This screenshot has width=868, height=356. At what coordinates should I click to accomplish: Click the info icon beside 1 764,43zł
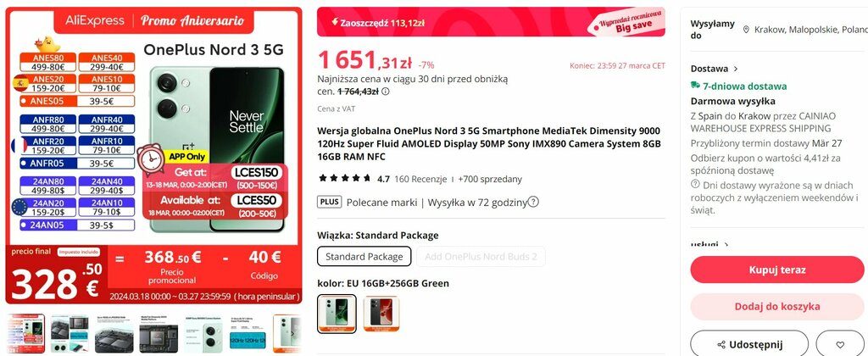[386, 92]
